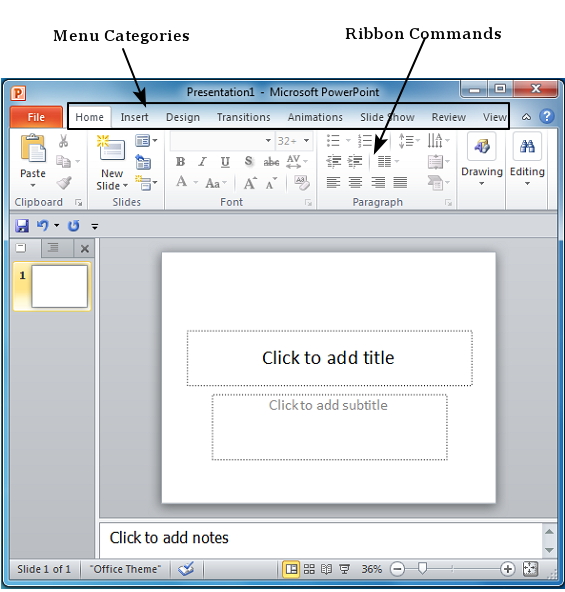Screen dimensions: 565x592
Task: Toggle Bold formatting
Action: pos(180,162)
